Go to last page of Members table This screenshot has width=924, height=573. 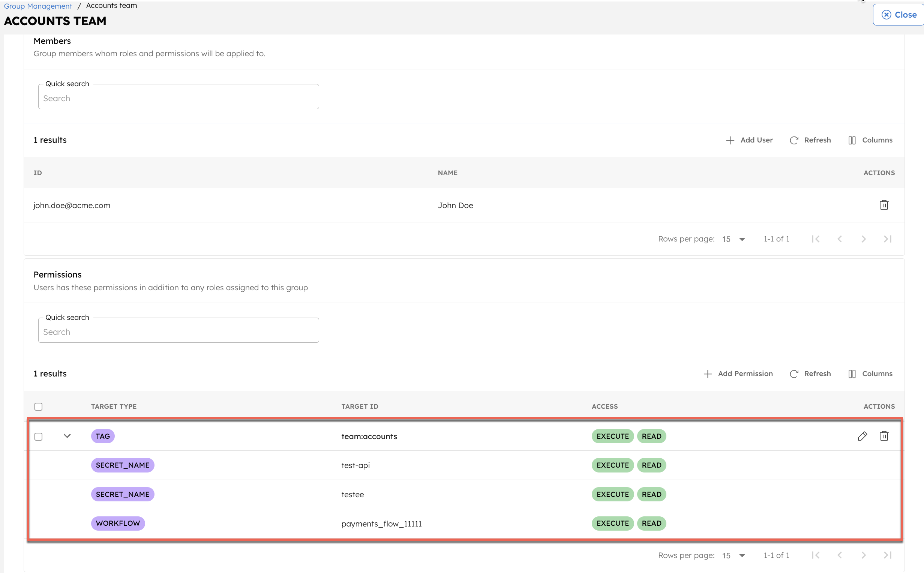click(x=888, y=239)
